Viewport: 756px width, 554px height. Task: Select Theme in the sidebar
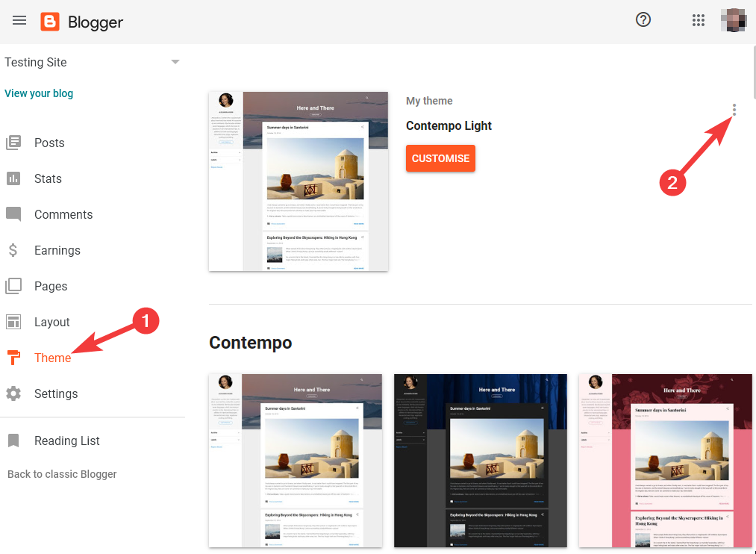[x=52, y=358]
